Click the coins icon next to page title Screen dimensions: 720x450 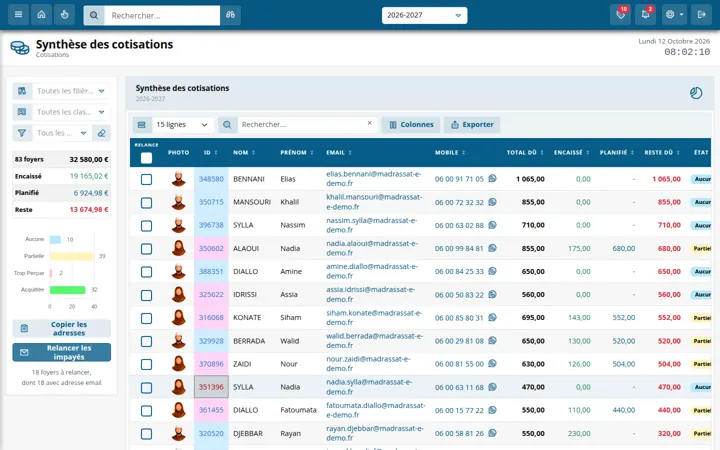[x=20, y=48]
